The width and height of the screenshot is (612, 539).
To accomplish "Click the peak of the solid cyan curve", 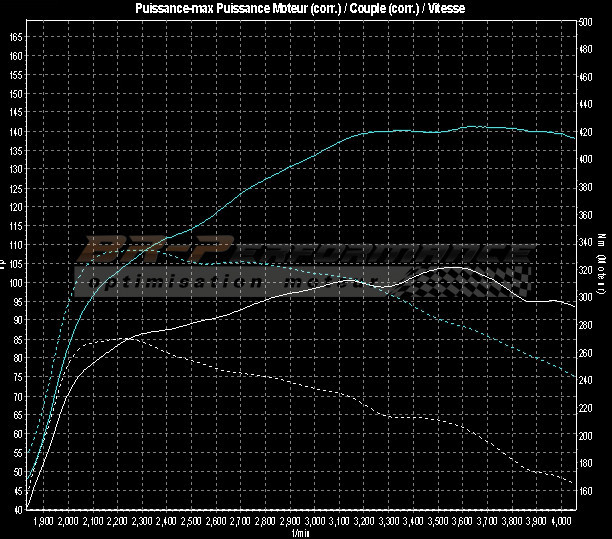I will pyautogui.click(x=472, y=127).
